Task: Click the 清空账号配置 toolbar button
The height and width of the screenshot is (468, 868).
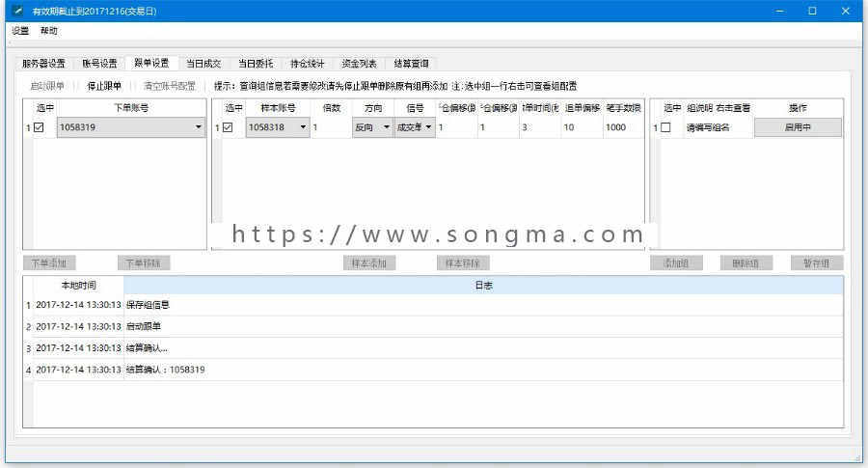Action: pos(170,86)
